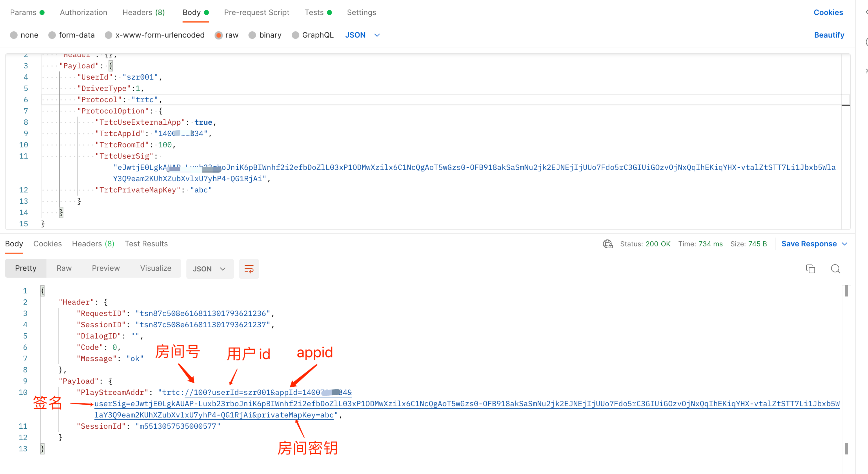Open the Test Results response tab
The width and height of the screenshot is (868, 474).
click(x=146, y=244)
